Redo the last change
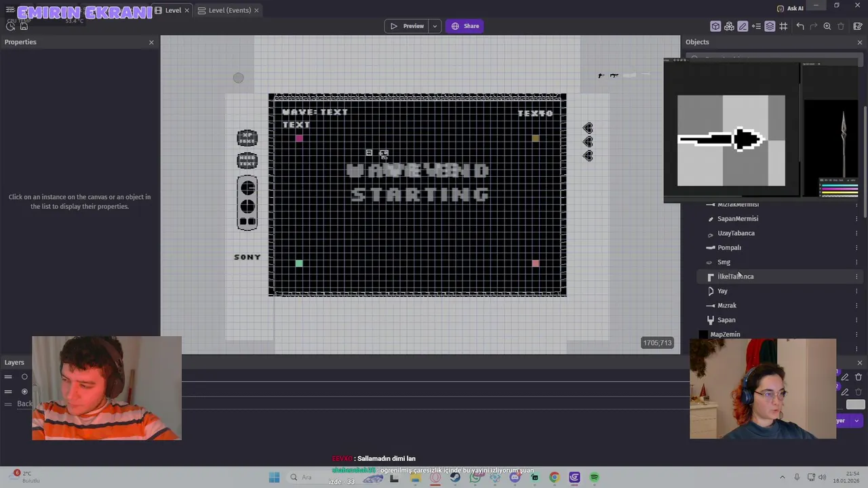868x488 pixels. (x=814, y=26)
